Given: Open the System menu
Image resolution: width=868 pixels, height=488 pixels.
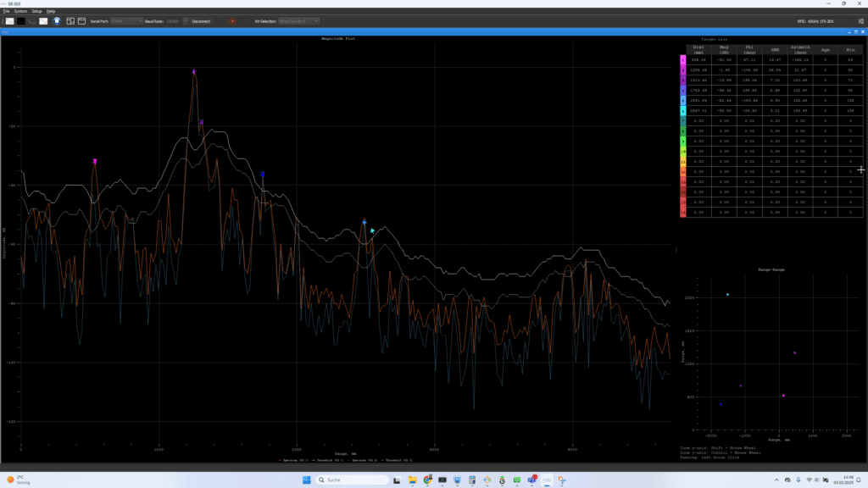Looking at the screenshot, I should [20, 11].
